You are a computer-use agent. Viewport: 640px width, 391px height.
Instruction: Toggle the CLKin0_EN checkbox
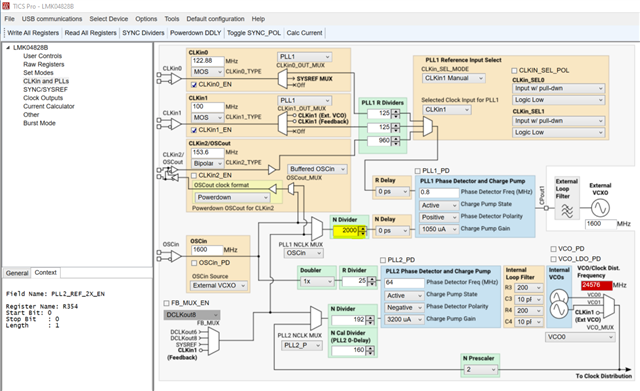194,84
